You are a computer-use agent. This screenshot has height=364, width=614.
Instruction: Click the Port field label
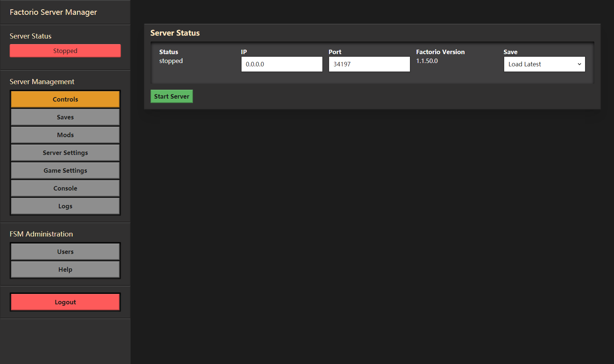pos(335,52)
